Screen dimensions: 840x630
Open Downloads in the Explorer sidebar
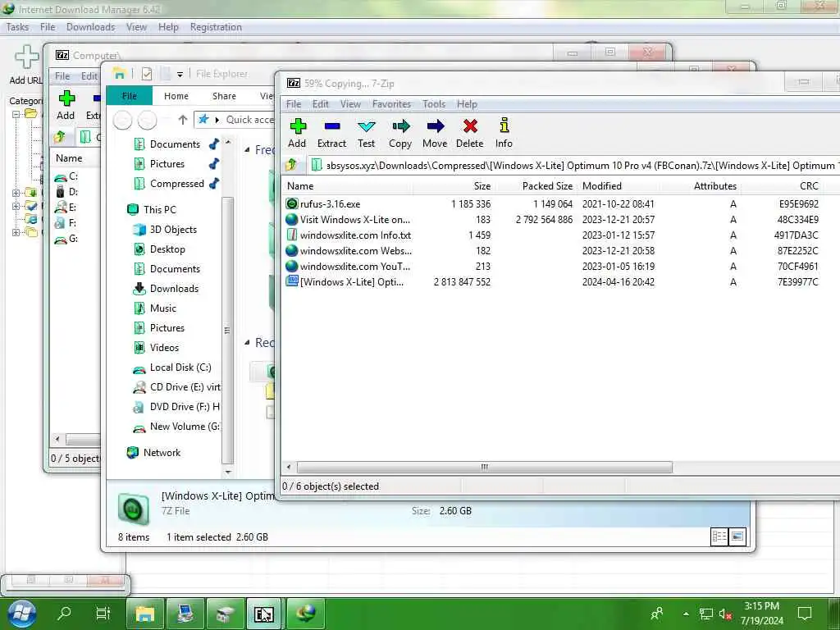coord(166,288)
